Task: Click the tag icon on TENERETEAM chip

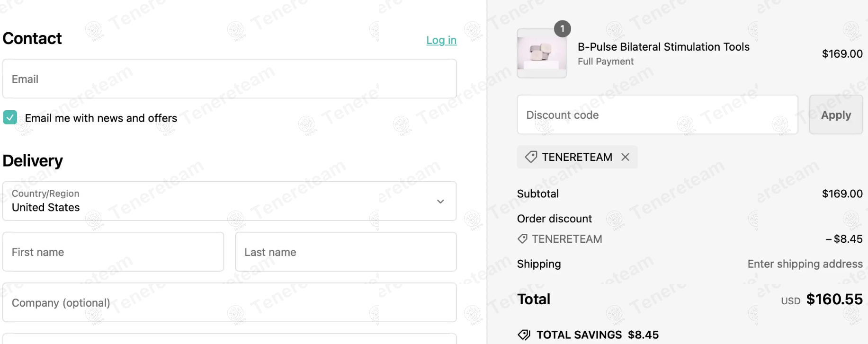Action: (531, 157)
